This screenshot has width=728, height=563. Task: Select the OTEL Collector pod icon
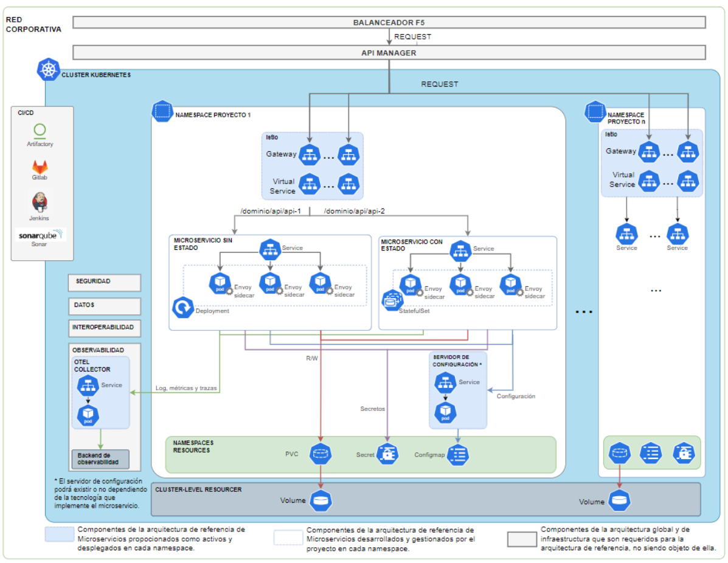88,415
